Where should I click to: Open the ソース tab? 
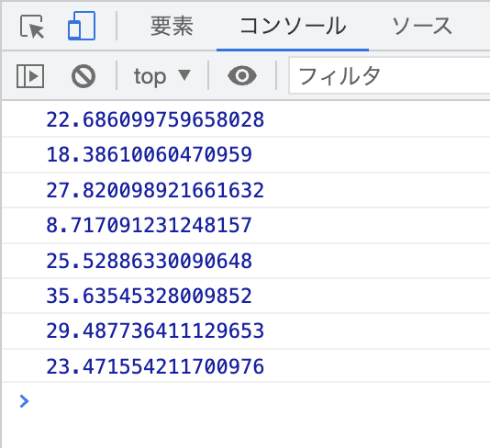422,26
